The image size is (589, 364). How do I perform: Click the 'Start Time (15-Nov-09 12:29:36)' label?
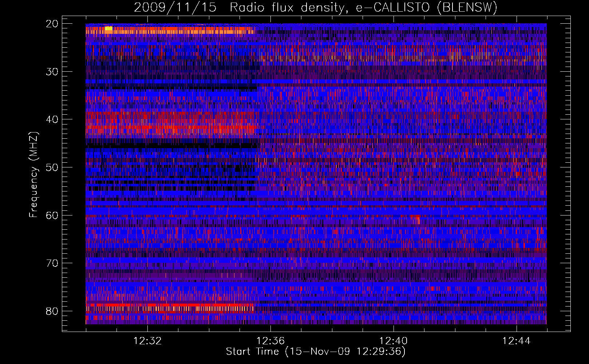[316, 352]
